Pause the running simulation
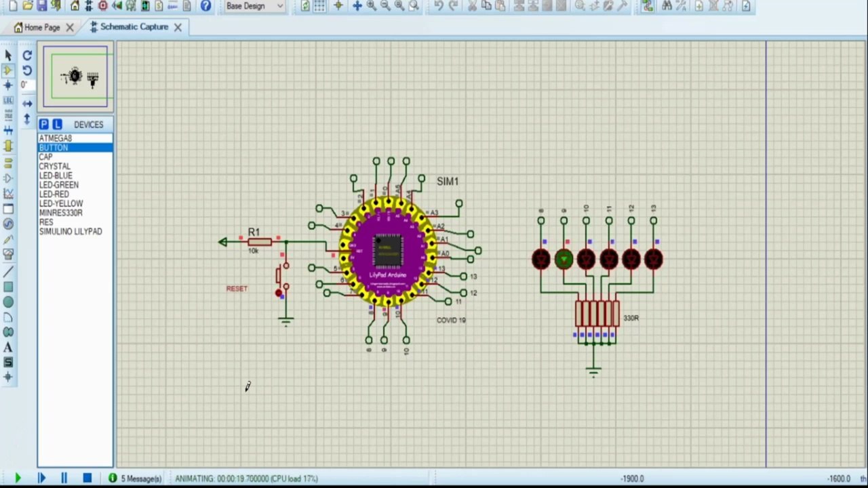 [64, 479]
